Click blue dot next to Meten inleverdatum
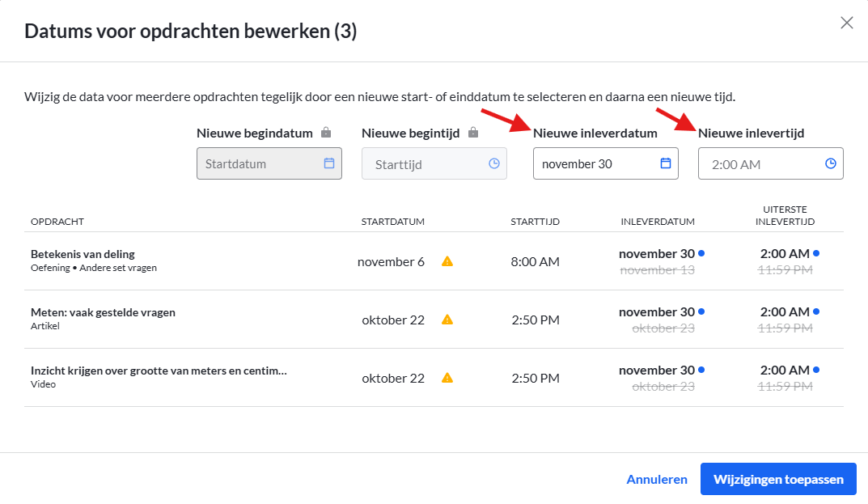868x504 pixels. [701, 311]
